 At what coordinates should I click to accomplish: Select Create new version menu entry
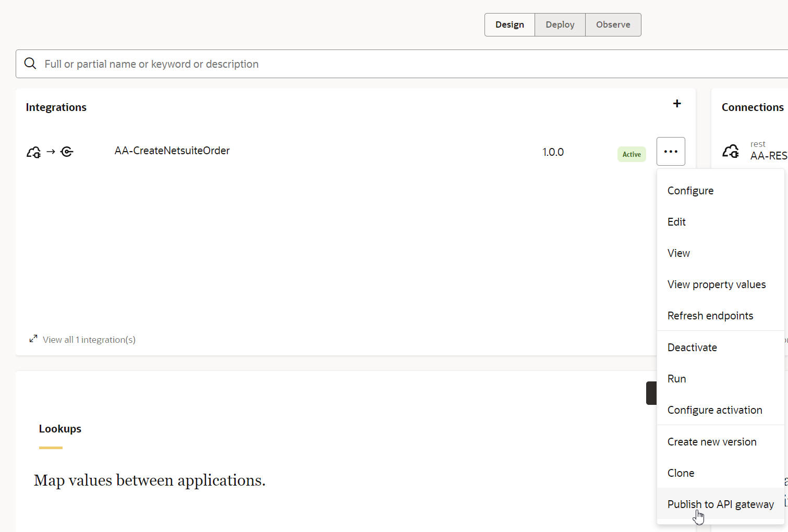[x=712, y=442]
